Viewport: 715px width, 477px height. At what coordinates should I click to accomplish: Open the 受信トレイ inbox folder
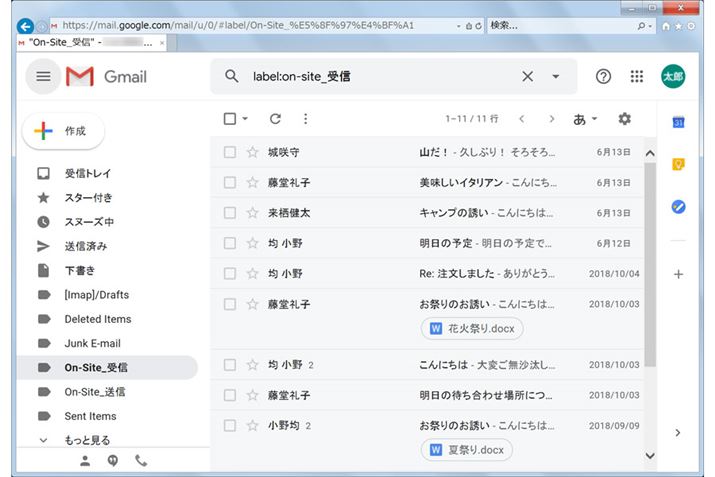click(x=88, y=173)
